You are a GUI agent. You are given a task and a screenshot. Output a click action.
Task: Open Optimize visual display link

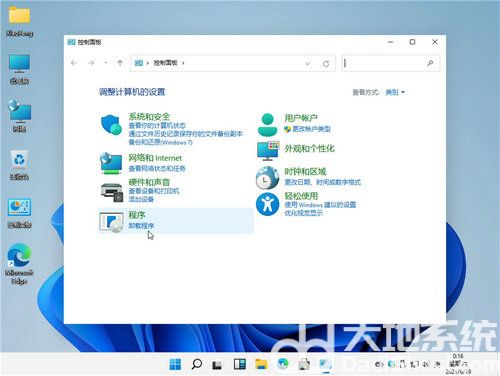point(303,213)
